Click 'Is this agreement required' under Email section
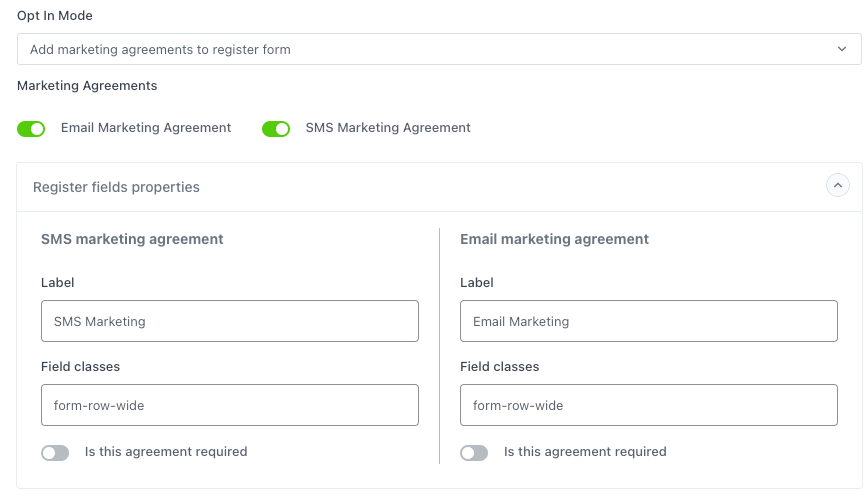This screenshot has width=868, height=498. (585, 452)
